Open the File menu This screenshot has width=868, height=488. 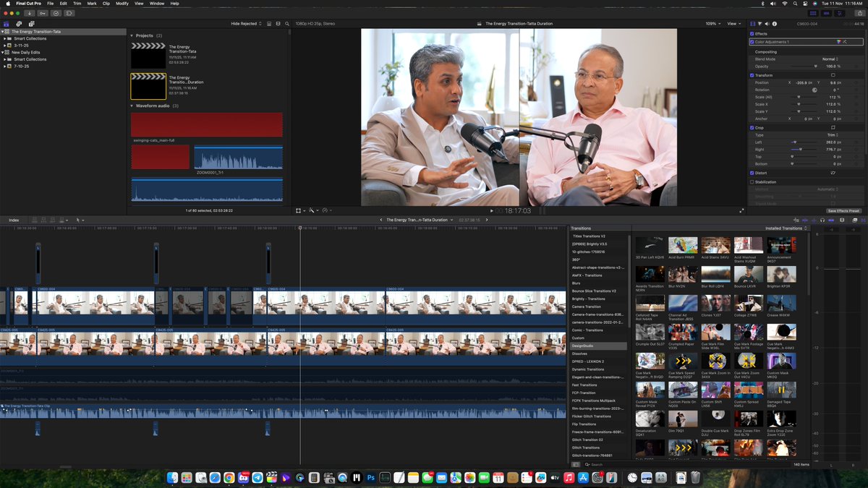[51, 4]
